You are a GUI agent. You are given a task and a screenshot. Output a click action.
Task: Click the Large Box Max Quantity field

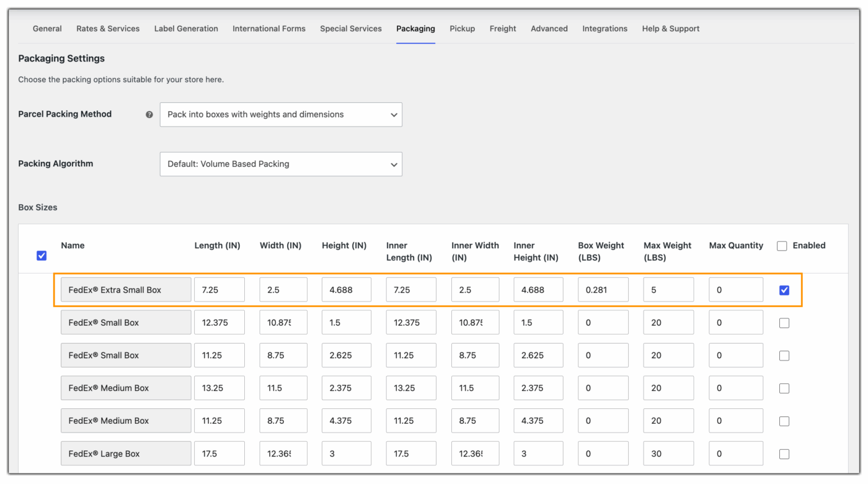pos(736,454)
